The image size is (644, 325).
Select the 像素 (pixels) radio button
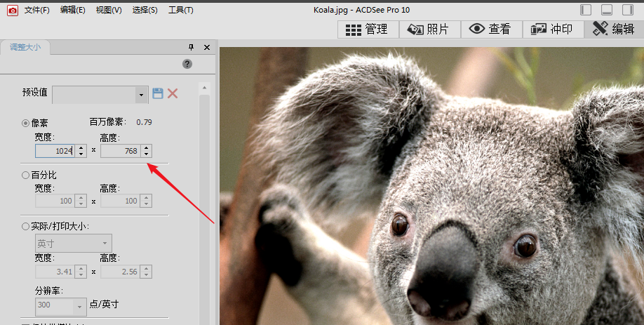[27, 123]
